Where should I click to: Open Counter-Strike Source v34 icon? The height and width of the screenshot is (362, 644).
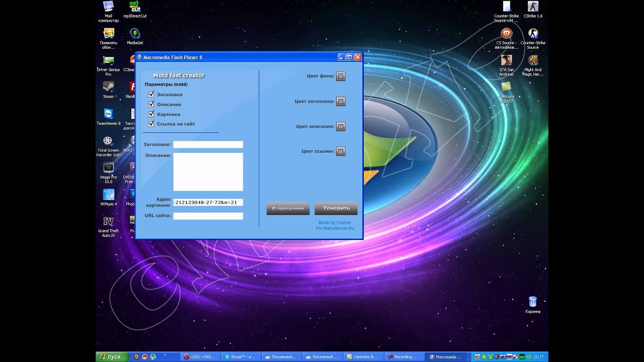(507, 12)
